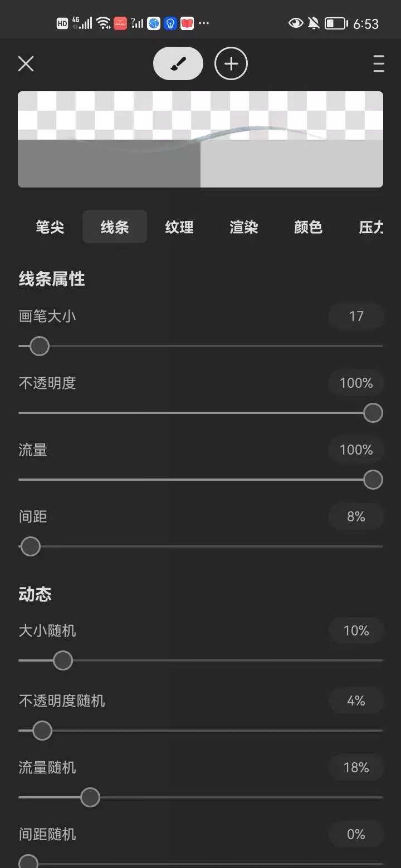401x868 pixels.
Task: Click the 不透明度 slider handle
Action: 373,413
